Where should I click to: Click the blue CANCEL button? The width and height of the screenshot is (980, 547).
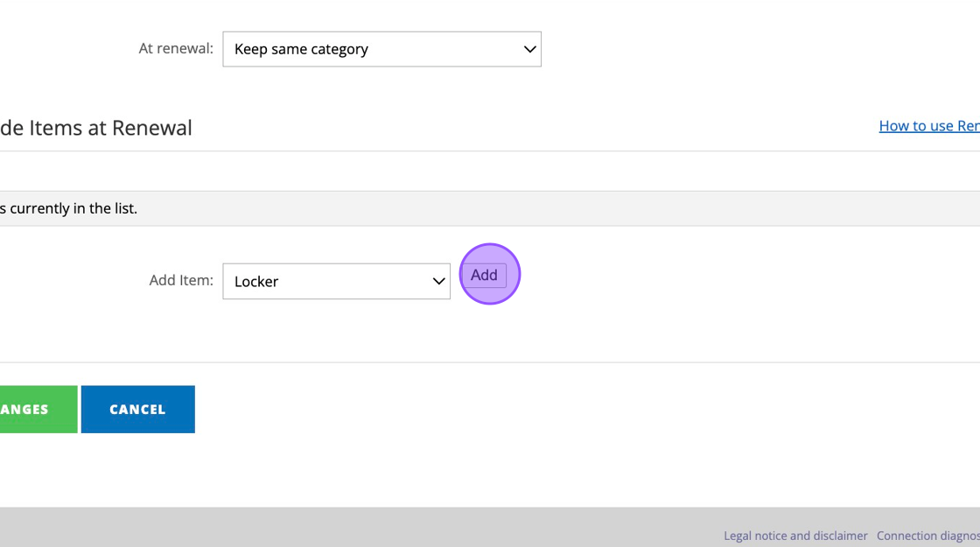[x=138, y=410]
